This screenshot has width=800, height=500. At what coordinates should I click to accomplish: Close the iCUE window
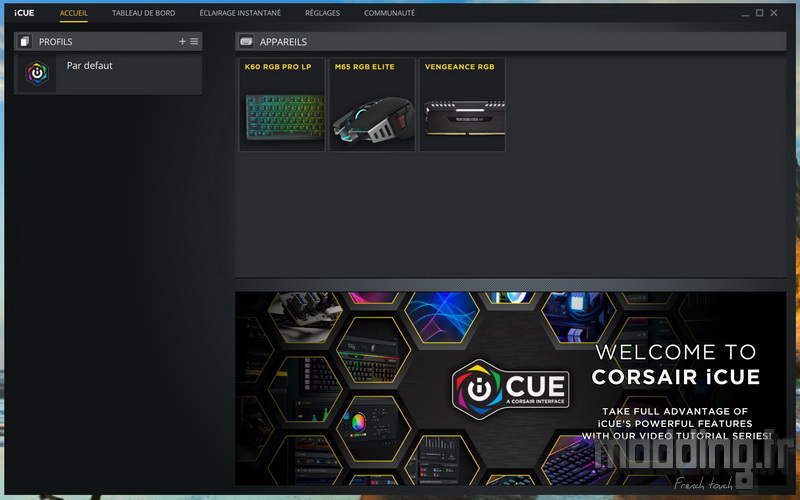[x=774, y=13]
